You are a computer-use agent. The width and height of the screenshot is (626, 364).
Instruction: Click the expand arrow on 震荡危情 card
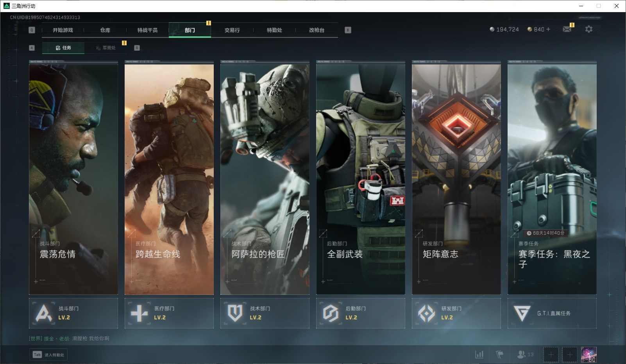(36, 234)
